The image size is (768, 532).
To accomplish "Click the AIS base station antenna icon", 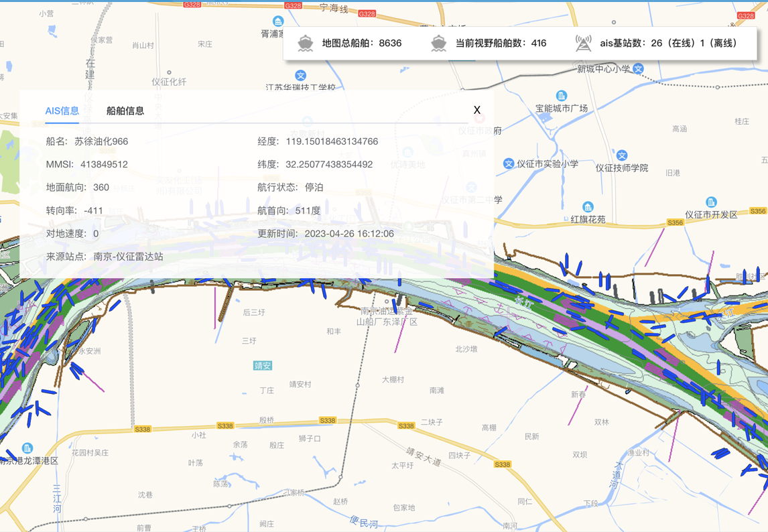I will pyautogui.click(x=584, y=43).
